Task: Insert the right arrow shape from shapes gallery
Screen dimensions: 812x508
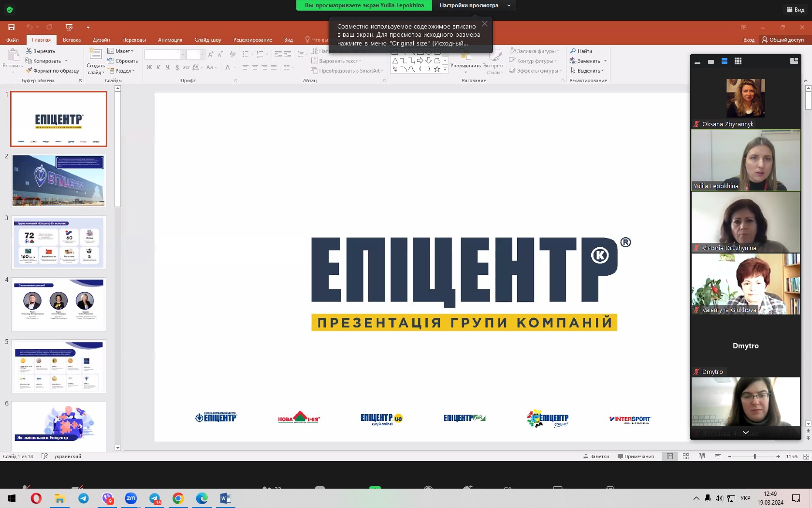Action: click(x=420, y=60)
